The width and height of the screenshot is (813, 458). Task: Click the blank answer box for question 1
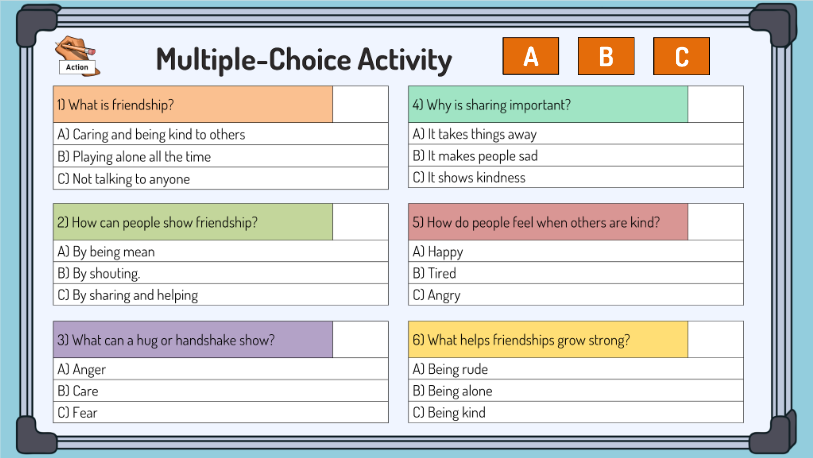(x=360, y=104)
